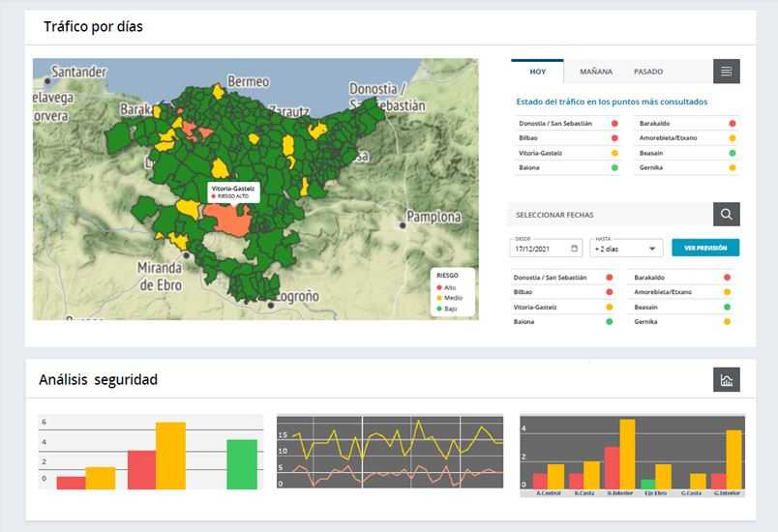This screenshot has width=778, height=532.
Task: Switch to the MAÑANA tab
Action: click(596, 72)
